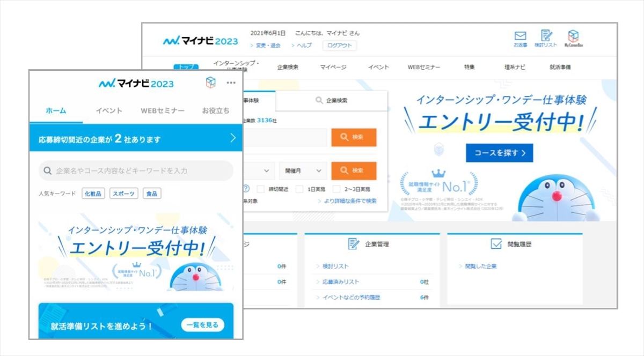Click the 企業管理 panel icon
This screenshot has width=644, height=356.
point(353,244)
